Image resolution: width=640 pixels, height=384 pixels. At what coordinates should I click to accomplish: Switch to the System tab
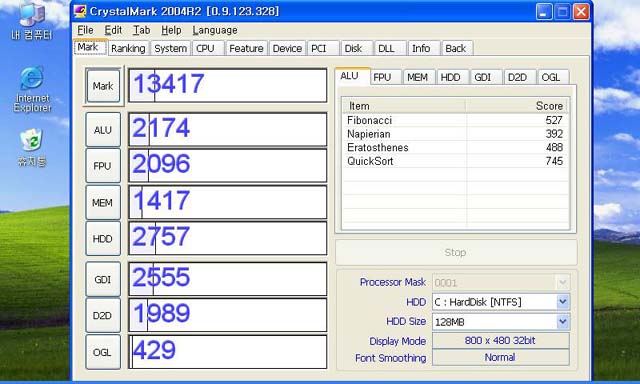[x=171, y=49]
